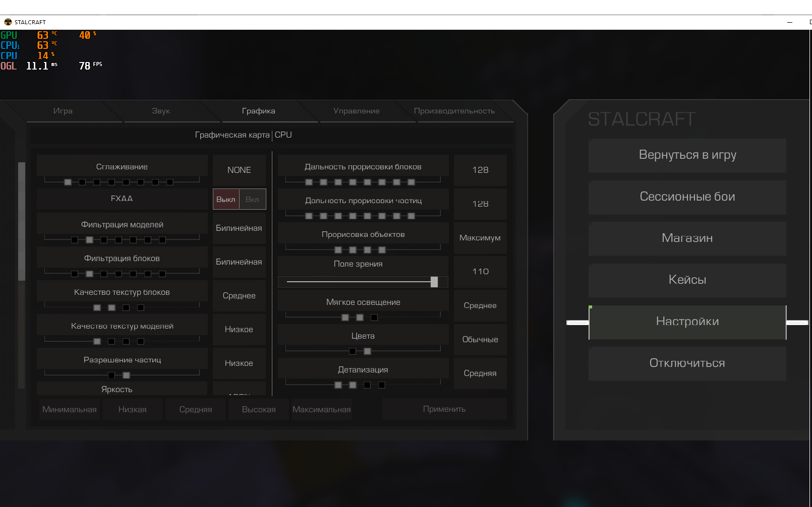Adjust Качество текстур блоков slider

pyautogui.click(x=122, y=307)
